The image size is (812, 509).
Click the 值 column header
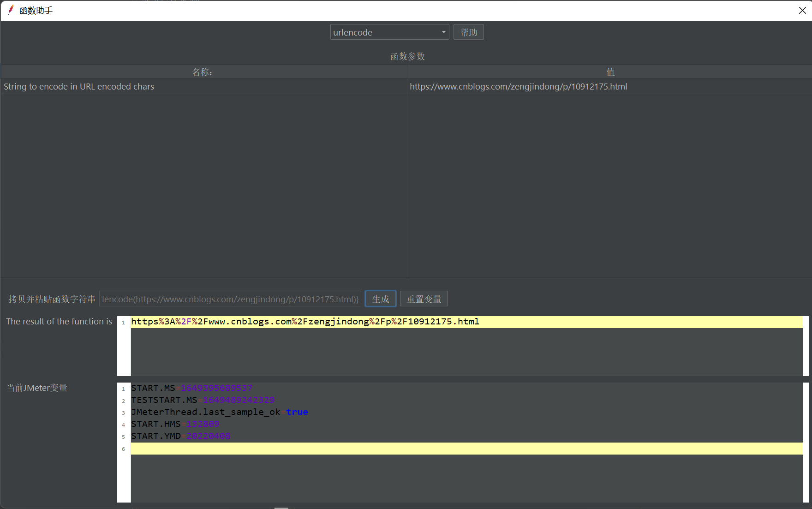coord(609,72)
